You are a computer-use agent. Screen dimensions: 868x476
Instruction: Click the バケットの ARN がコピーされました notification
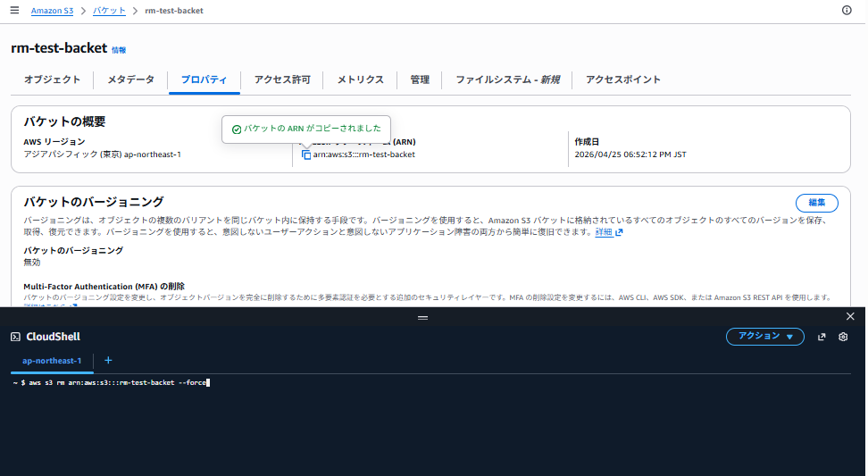coord(306,129)
